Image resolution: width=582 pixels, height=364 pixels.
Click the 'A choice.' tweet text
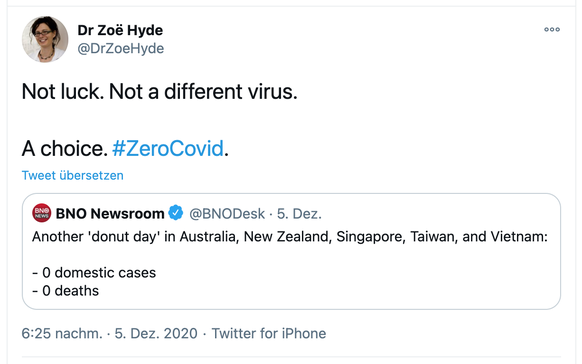tap(65, 148)
